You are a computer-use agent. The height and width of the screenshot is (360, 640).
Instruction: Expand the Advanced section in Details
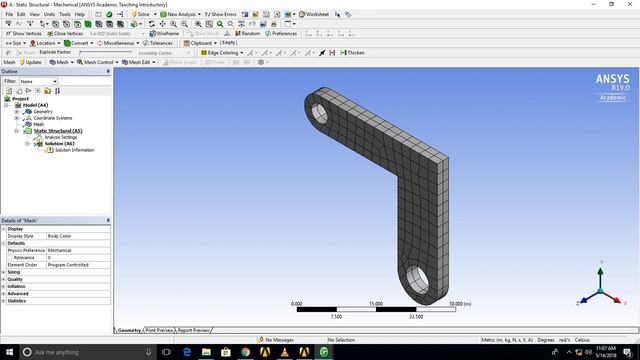[x=4, y=294]
